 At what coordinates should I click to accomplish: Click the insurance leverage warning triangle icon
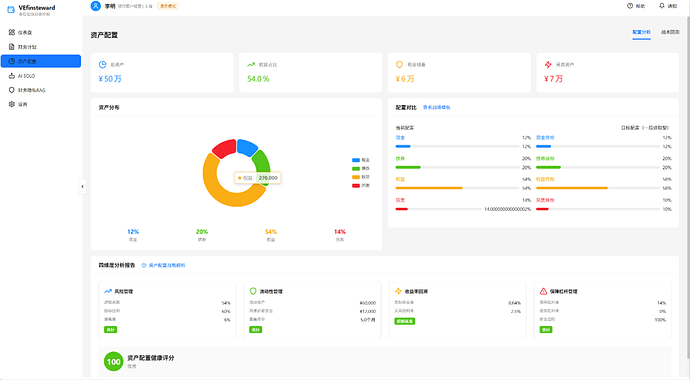[543, 291]
